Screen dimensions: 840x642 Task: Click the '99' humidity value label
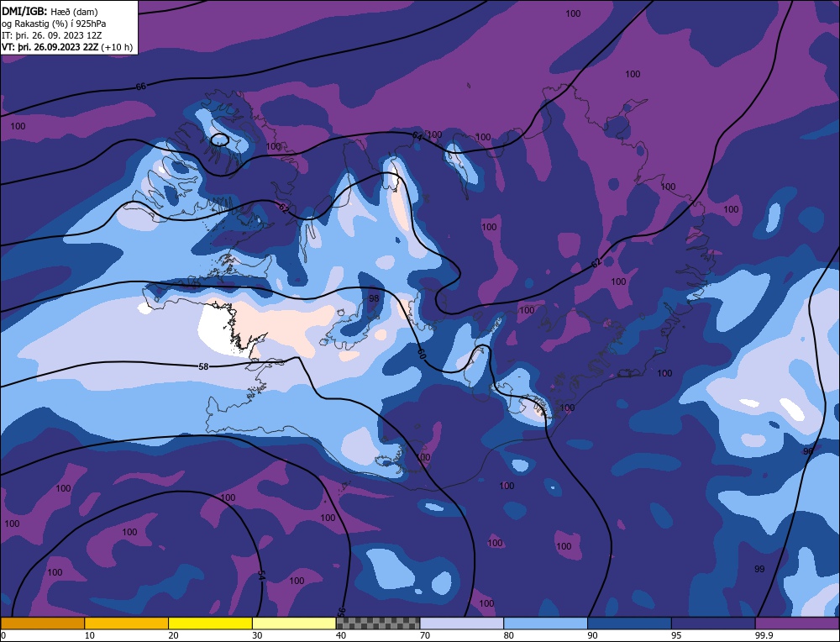coord(759,569)
